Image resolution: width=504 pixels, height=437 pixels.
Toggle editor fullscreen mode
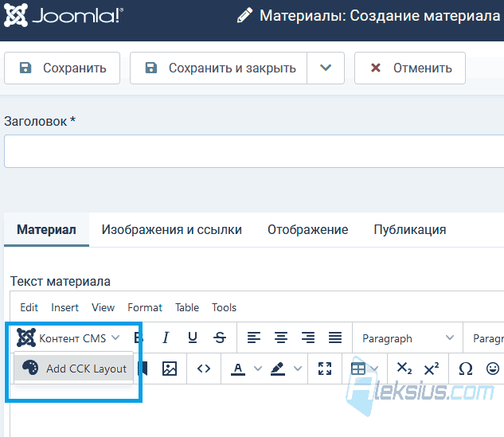[325, 369]
